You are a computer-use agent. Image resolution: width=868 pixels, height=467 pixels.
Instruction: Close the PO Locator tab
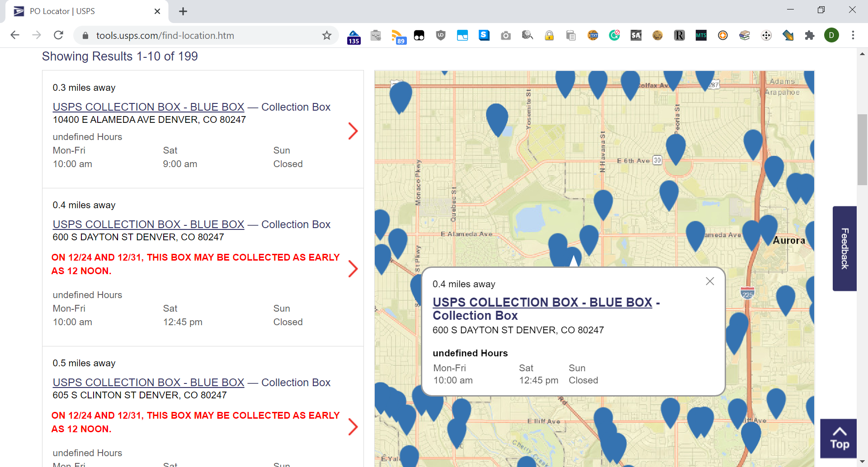pos(157,11)
